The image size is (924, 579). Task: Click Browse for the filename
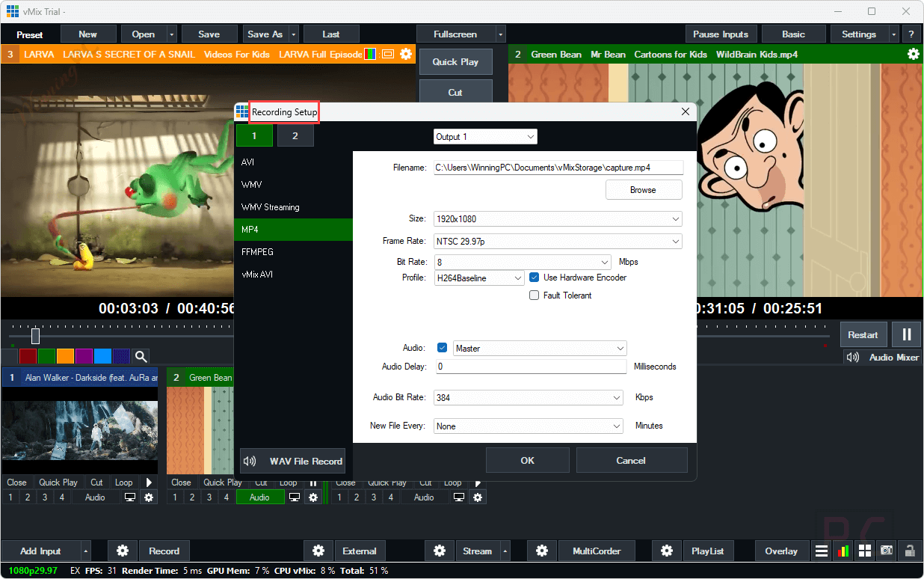pyautogui.click(x=644, y=190)
